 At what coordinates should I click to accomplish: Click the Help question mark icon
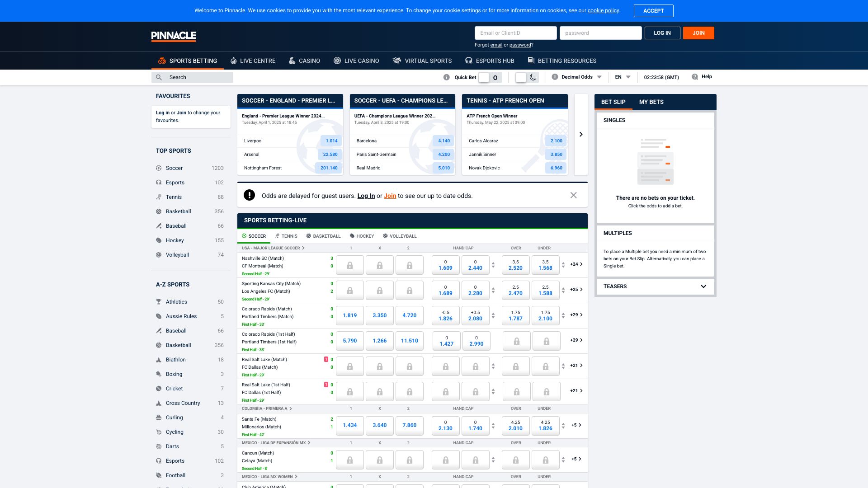(695, 77)
